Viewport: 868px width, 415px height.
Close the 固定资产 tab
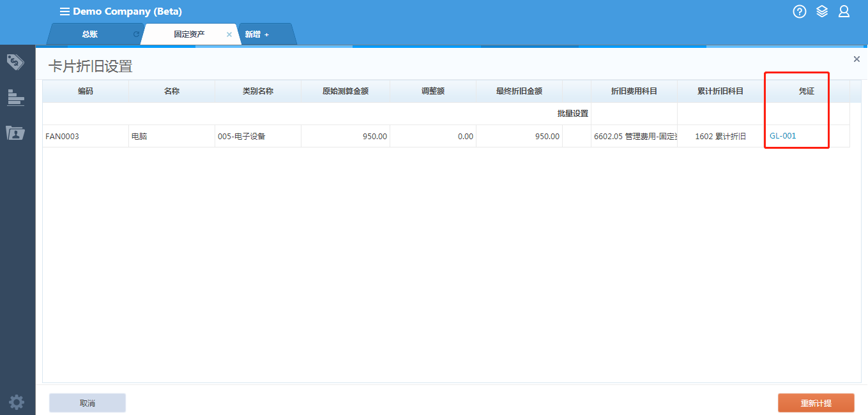[229, 34]
